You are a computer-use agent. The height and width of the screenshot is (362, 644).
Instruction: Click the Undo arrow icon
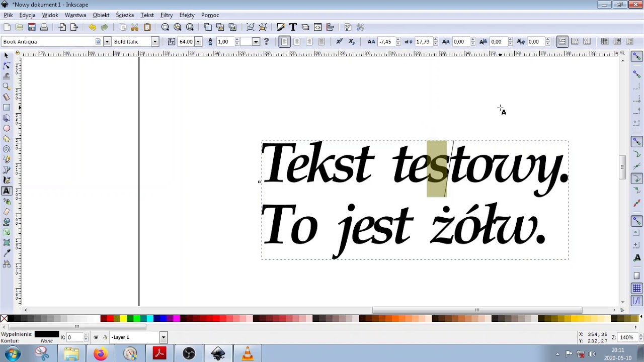[92, 27]
